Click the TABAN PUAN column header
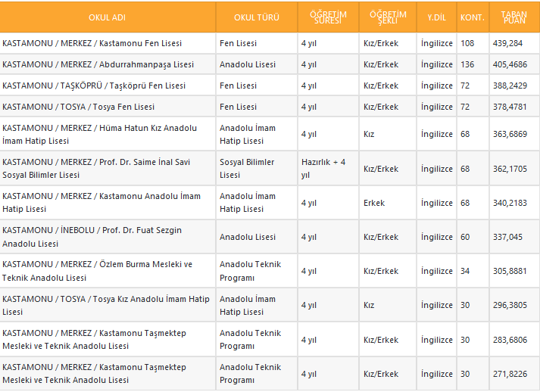The height and width of the screenshot is (392, 540). tap(514, 18)
